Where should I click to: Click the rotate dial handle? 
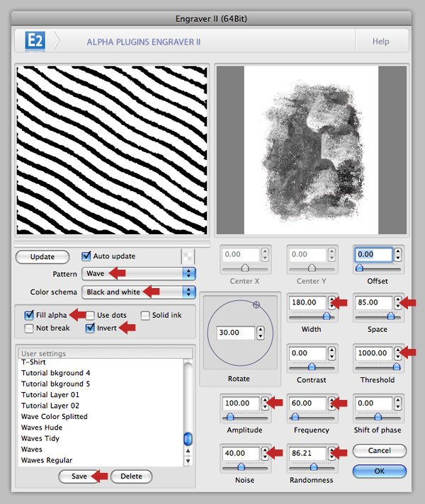(x=256, y=304)
